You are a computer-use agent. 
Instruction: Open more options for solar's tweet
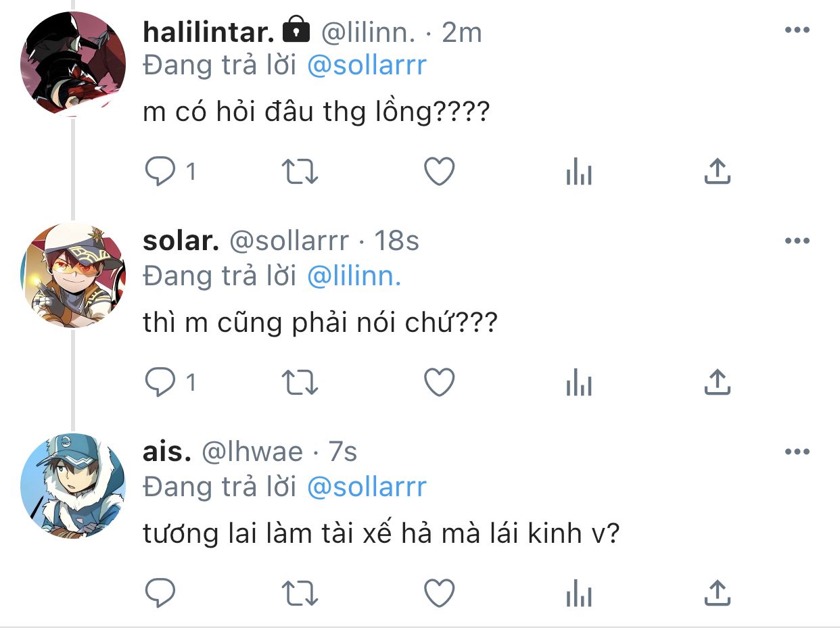tap(797, 241)
